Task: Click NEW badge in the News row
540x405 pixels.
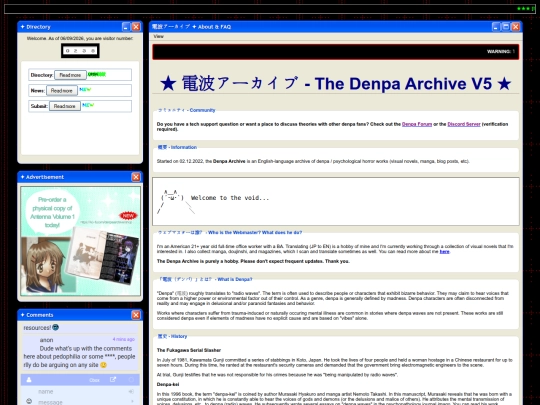Action: 85,90
